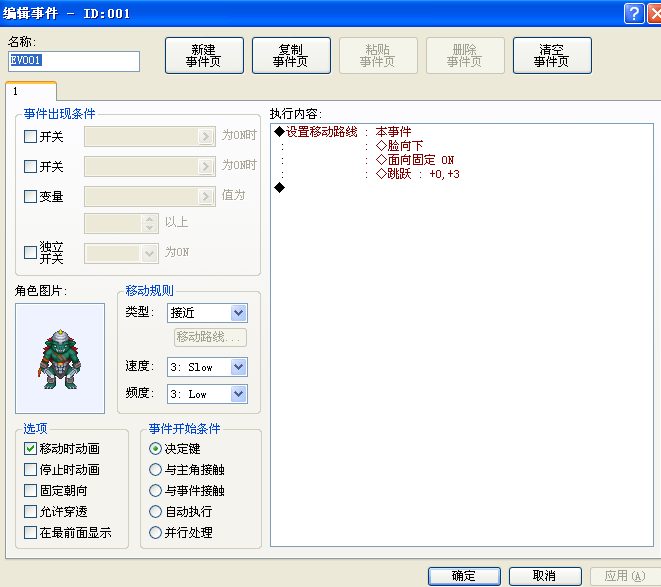Select the 并行处理 trigger radio button
This screenshot has width=661, height=587.
(156, 533)
